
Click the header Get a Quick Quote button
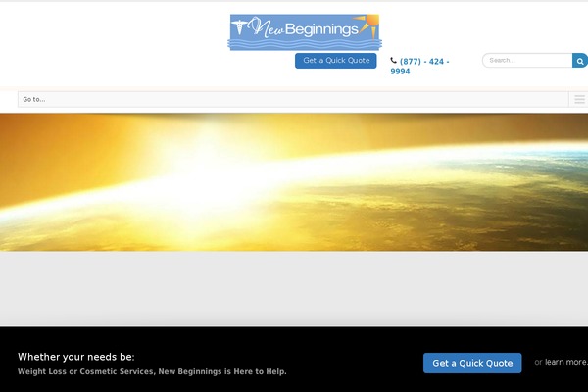click(335, 61)
